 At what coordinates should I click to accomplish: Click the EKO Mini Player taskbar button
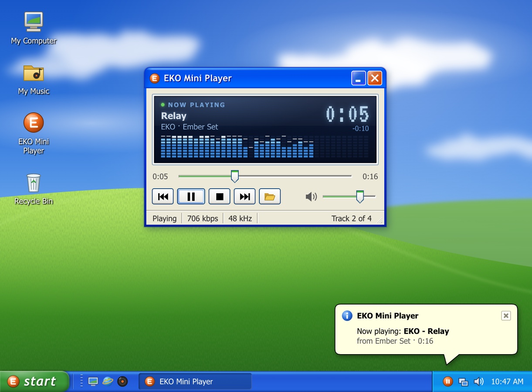(195, 382)
